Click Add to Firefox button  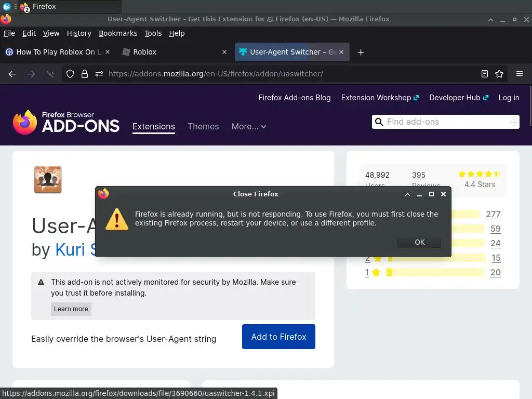point(278,337)
